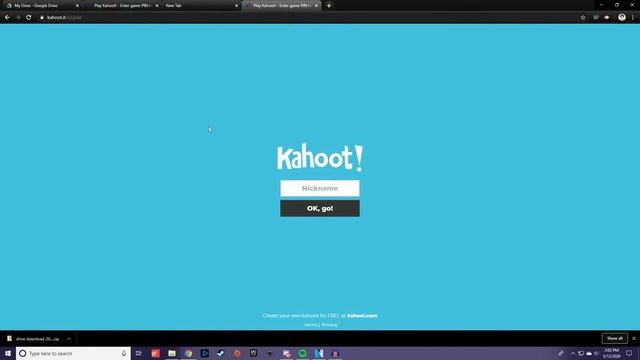
Task: Open Chrome from the taskbar
Action: click(x=188, y=353)
